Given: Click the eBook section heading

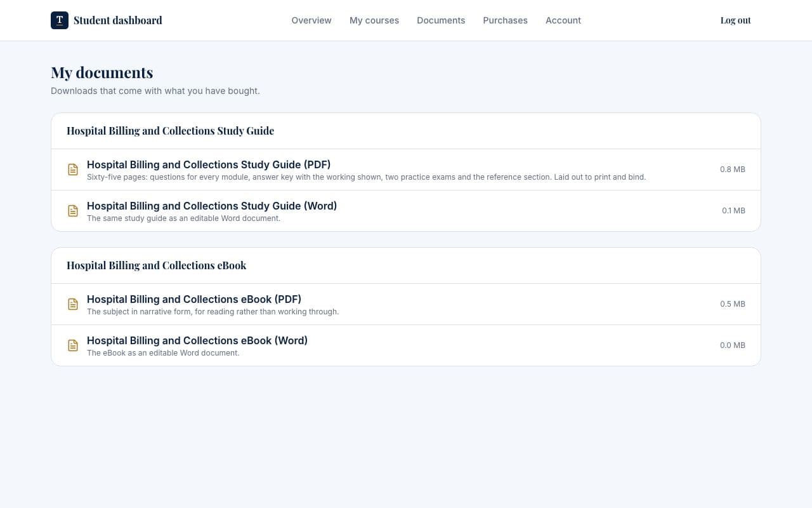Looking at the screenshot, I should click(157, 265).
